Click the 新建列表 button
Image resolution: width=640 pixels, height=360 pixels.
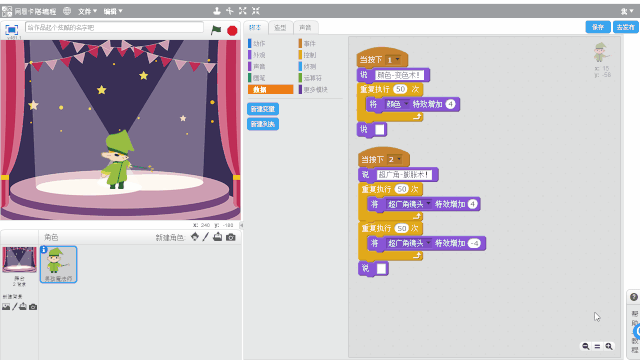click(x=263, y=124)
